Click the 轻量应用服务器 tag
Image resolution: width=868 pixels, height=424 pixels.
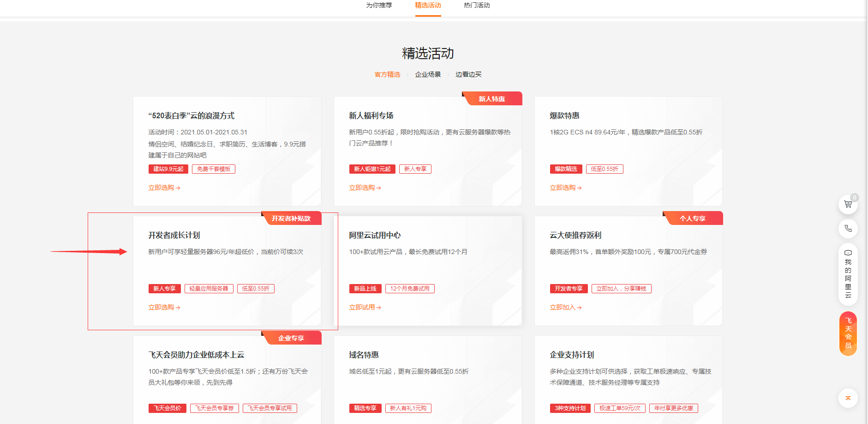209,289
